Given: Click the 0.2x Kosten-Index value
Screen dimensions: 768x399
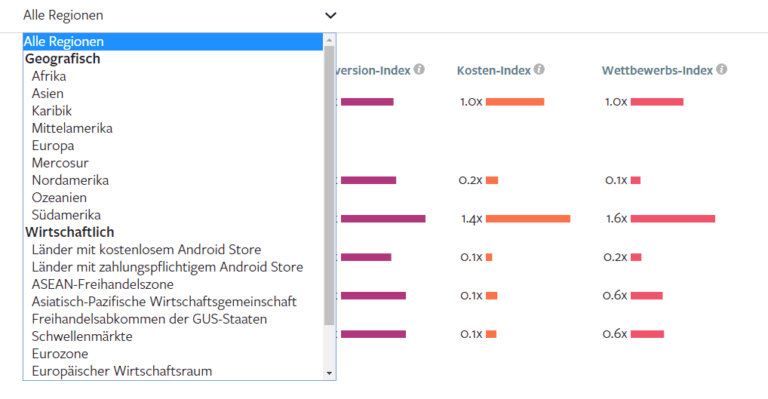Looking at the screenshot, I should [471, 180].
